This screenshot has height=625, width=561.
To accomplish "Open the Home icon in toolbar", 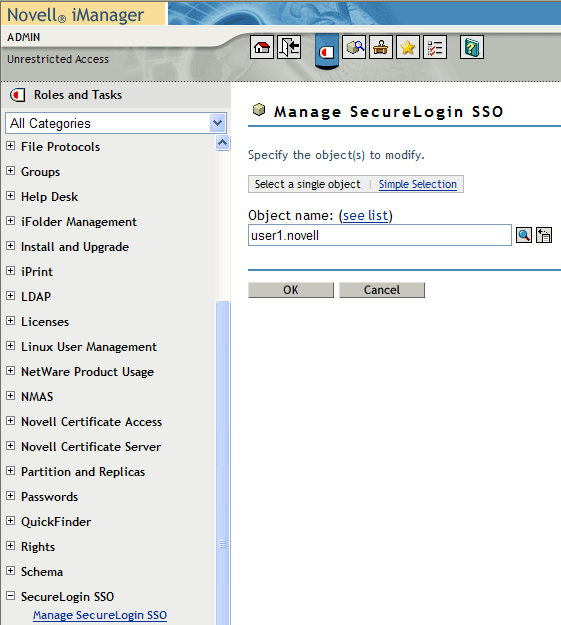I will 262,47.
